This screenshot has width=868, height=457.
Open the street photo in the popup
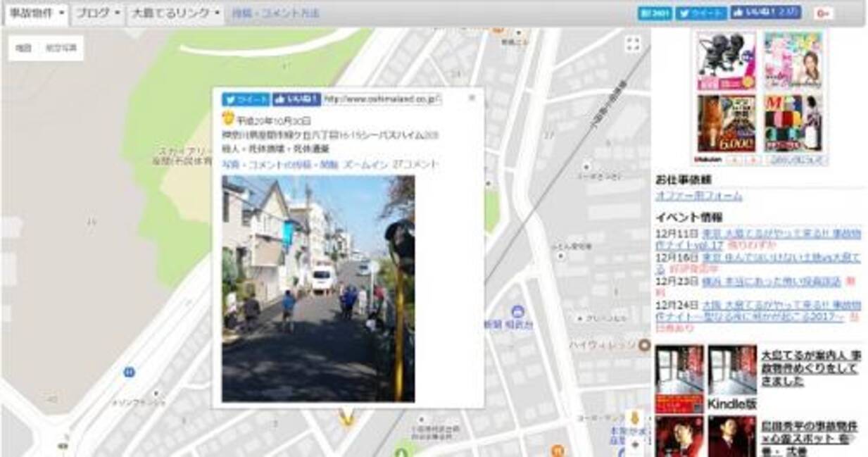(x=318, y=289)
